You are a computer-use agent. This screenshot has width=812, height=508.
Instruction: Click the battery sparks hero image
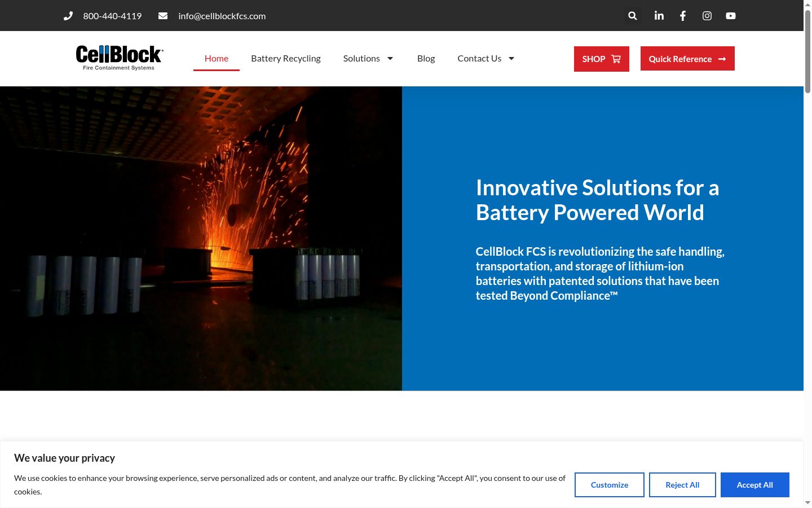(201, 238)
